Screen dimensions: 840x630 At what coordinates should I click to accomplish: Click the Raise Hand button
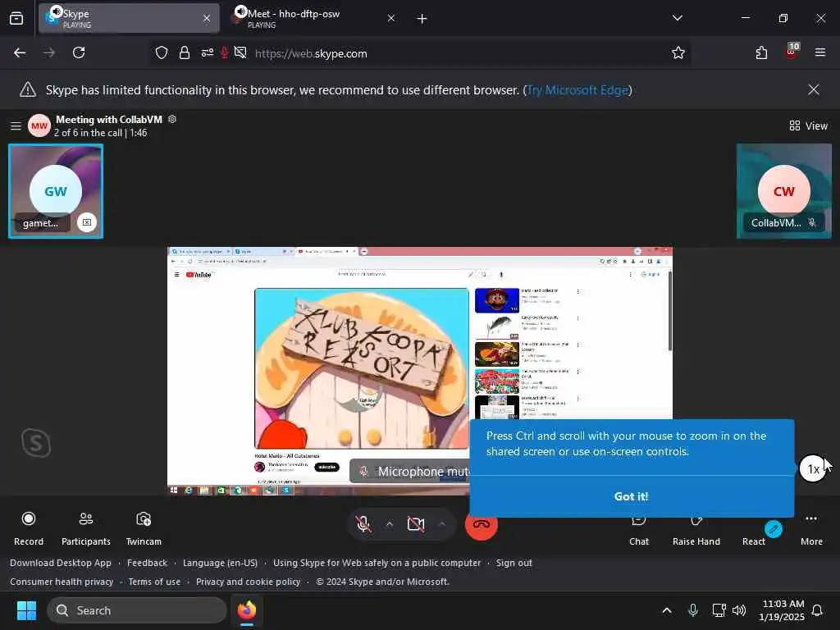click(x=696, y=532)
